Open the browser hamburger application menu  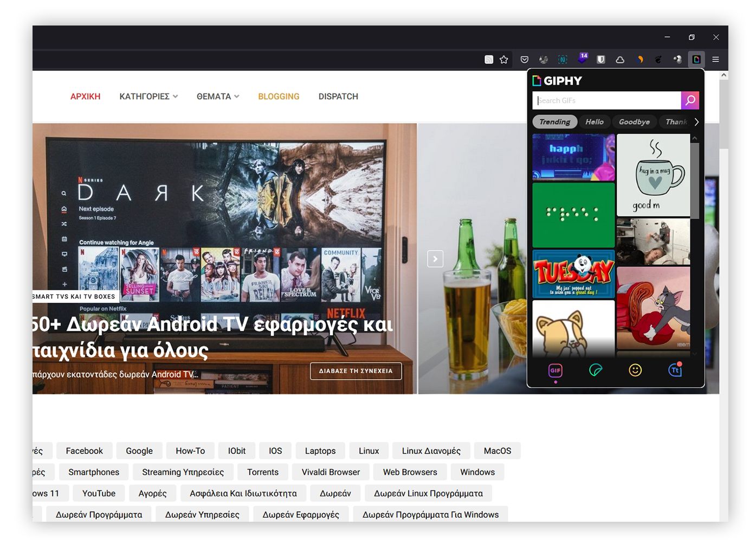click(x=715, y=60)
